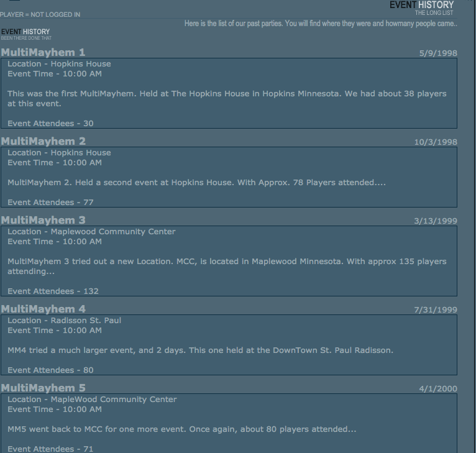Select the Event Attendees - 77 line
Image resolution: width=476 pixels, height=453 pixels.
(x=50, y=203)
